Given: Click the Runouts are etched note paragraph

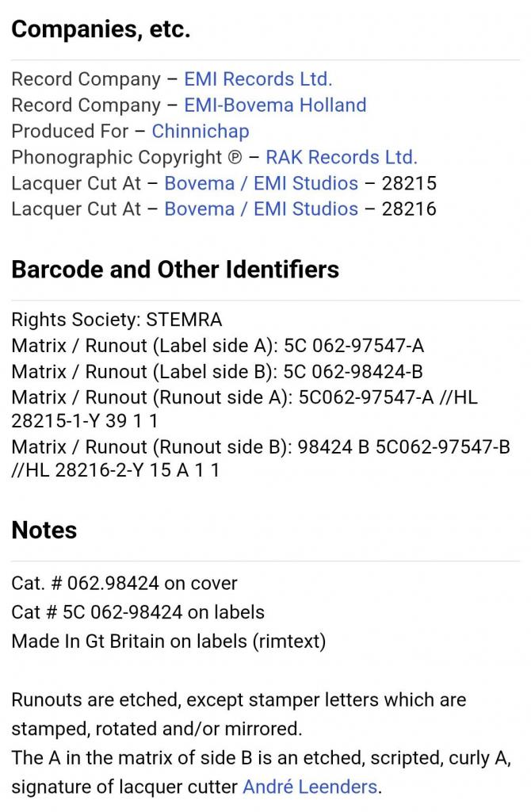Looking at the screenshot, I should [239, 714].
